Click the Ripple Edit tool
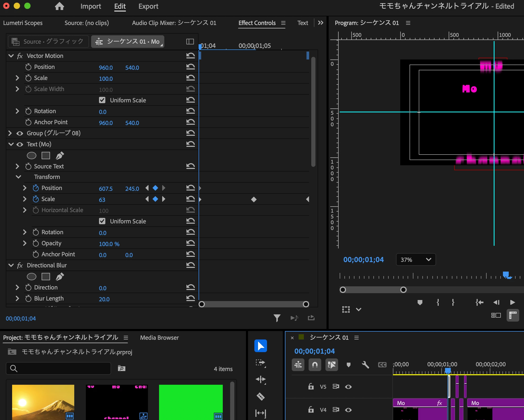 [260, 379]
